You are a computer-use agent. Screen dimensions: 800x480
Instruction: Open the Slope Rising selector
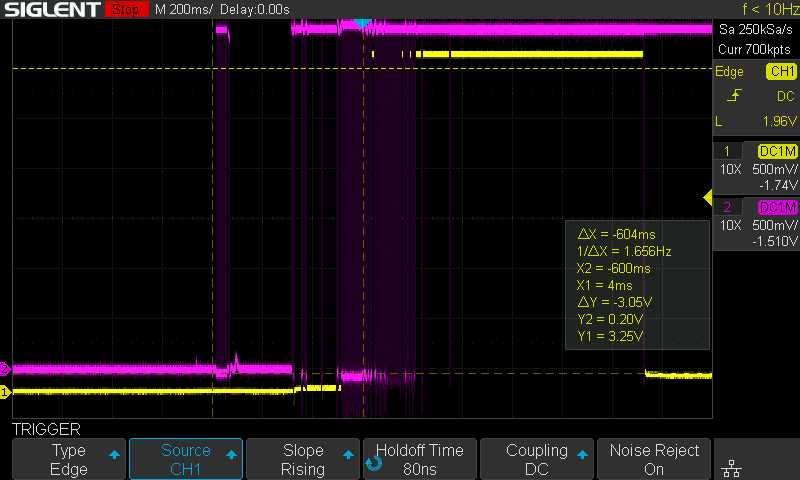[303, 459]
